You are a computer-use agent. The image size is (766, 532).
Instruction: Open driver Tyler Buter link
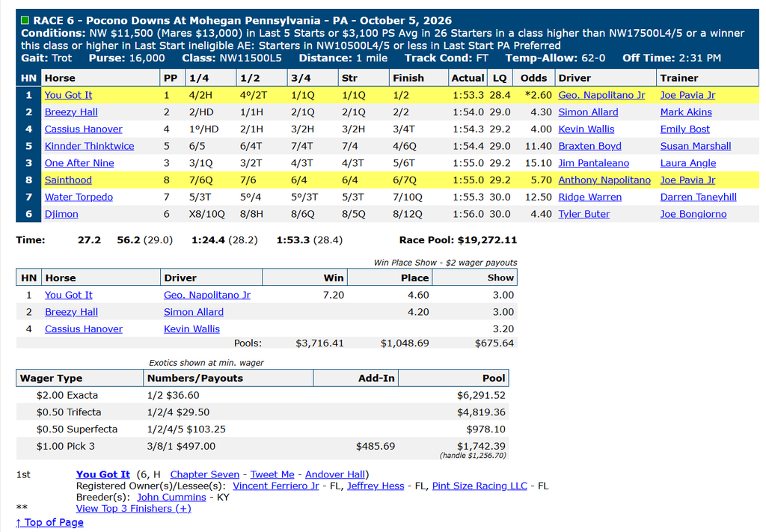583,214
